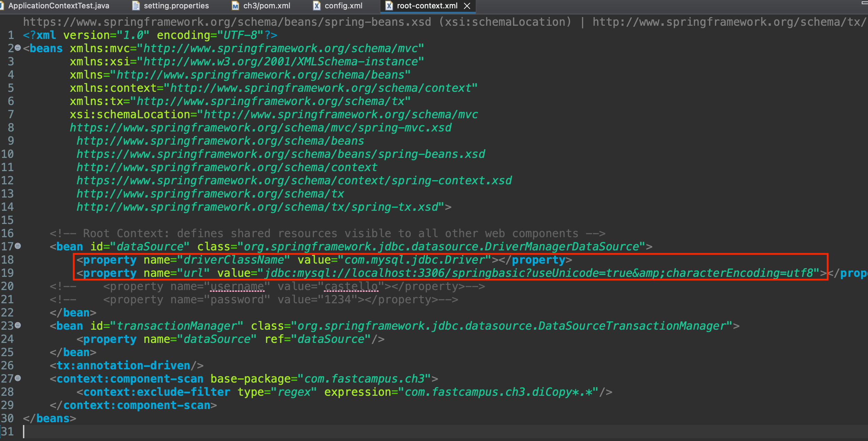Viewport: 868px width, 441px height.
Task: Fold the transactionManager bean on line 23
Action: [x=18, y=326]
